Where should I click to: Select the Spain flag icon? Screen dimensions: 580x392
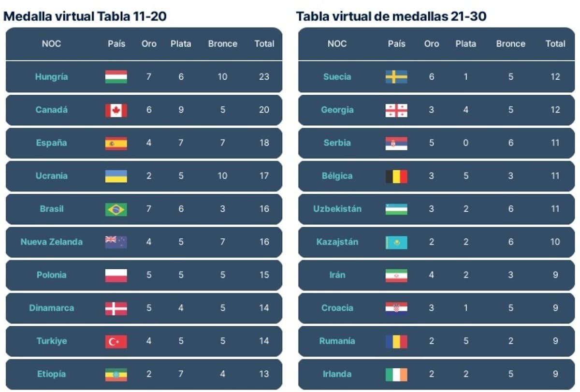tap(116, 143)
